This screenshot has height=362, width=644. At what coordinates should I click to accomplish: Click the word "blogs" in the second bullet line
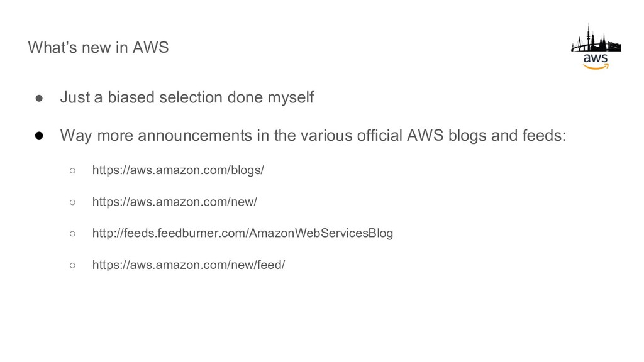(467, 136)
